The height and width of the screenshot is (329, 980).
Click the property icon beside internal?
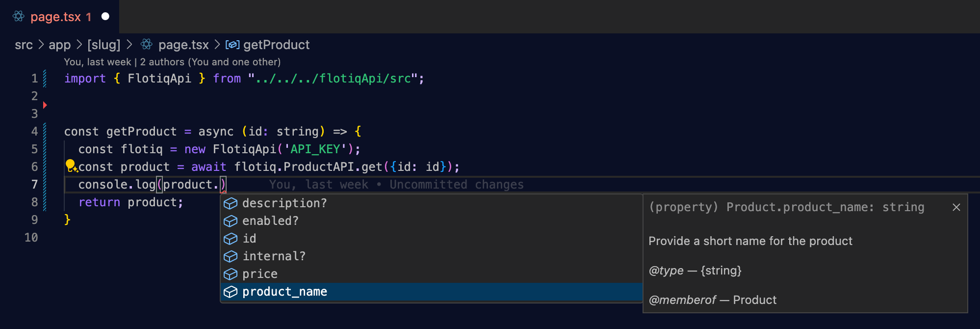(x=231, y=256)
